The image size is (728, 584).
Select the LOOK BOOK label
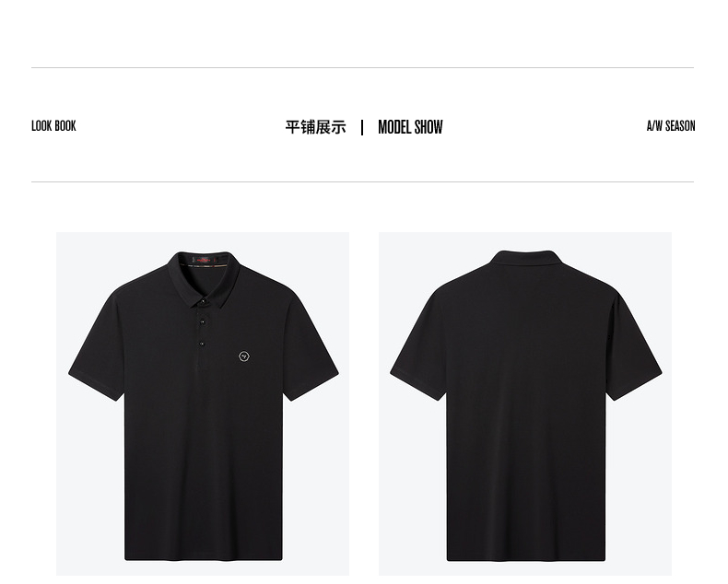[x=53, y=126]
